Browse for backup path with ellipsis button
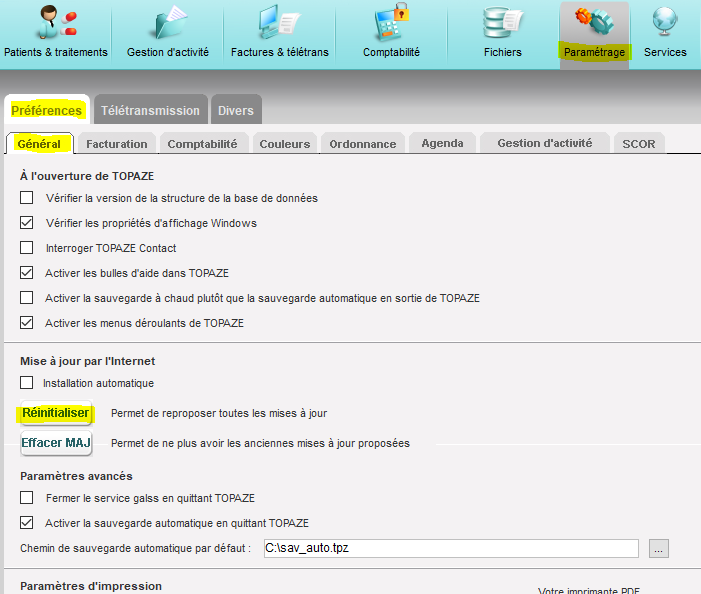The width and height of the screenshot is (701, 594). pos(659,548)
